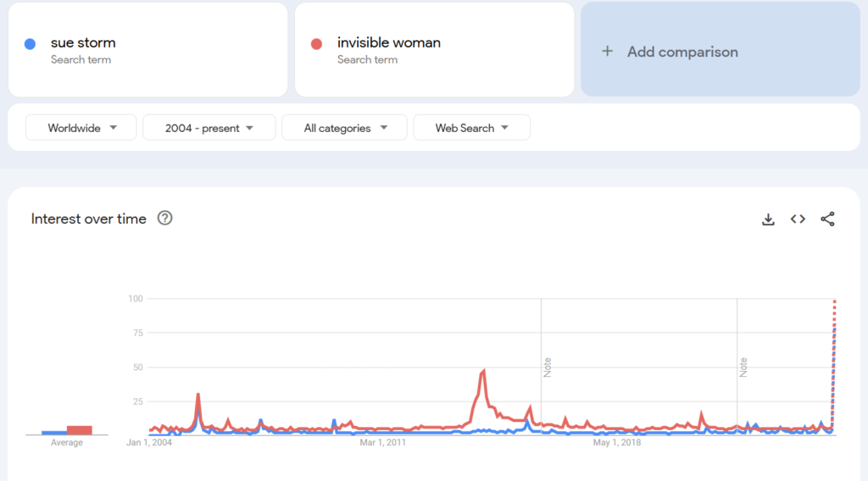Click the tall red peak mid-chart
Viewport: 868px width, 481px height.
(483, 373)
